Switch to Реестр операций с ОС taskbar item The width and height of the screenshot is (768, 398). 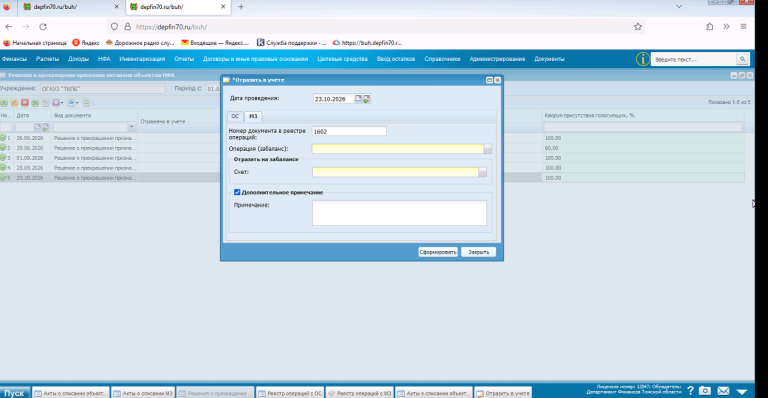[290, 393]
